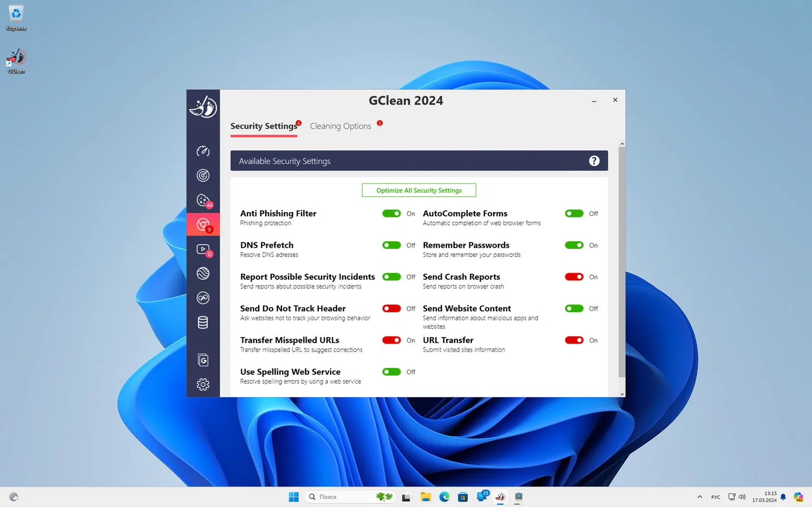The width and height of the screenshot is (812, 507).
Task: Open the settings gear in GClean sidebar
Action: [203, 384]
